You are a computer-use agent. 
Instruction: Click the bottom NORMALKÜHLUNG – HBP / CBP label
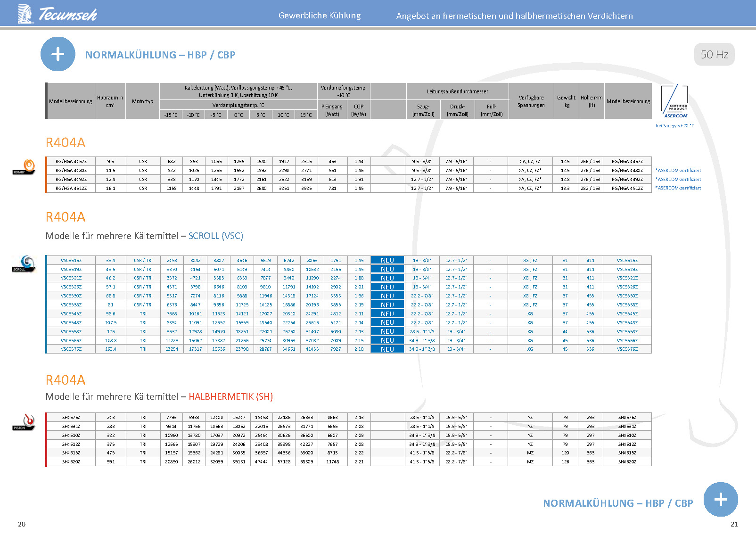618,503
